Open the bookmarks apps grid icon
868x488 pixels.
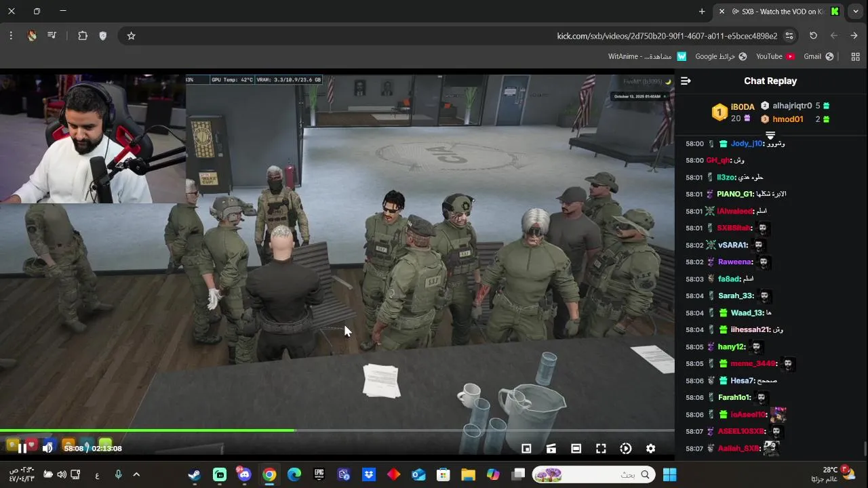pos(855,56)
